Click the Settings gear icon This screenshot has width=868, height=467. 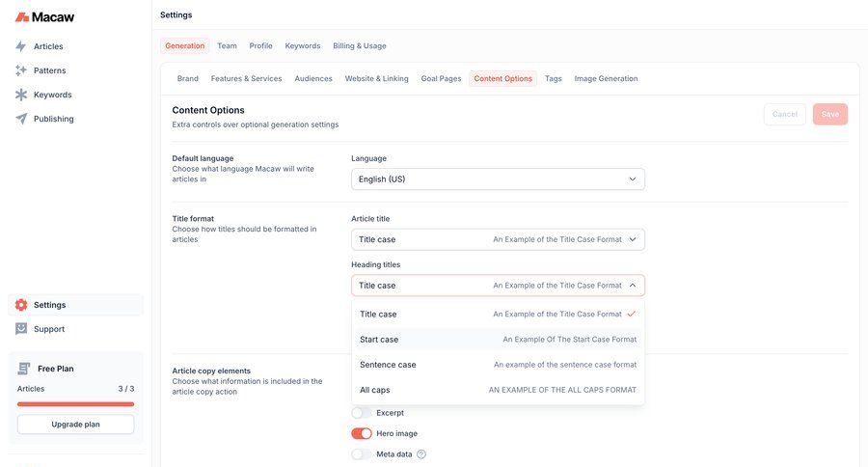pyautogui.click(x=21, y=305)
